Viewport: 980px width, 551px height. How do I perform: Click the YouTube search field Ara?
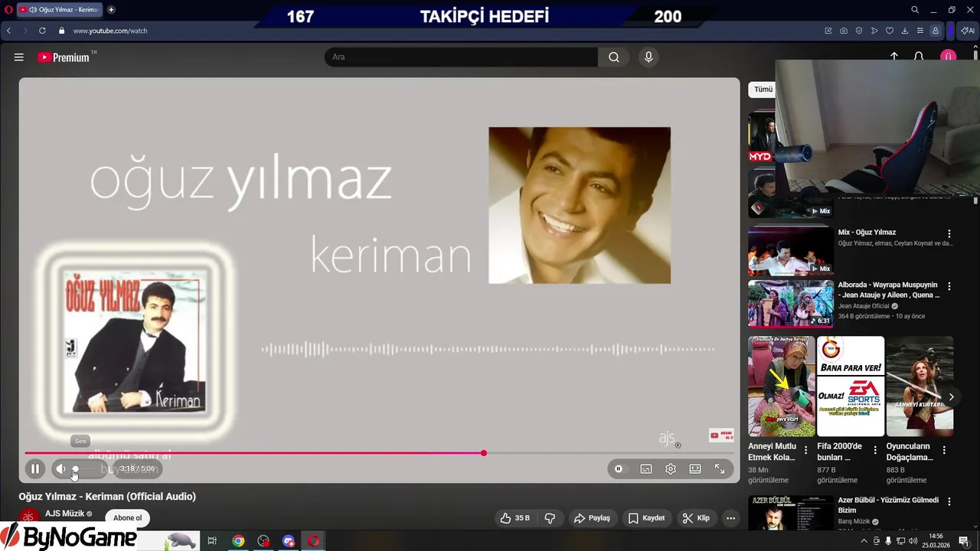[x=462, y=57]
